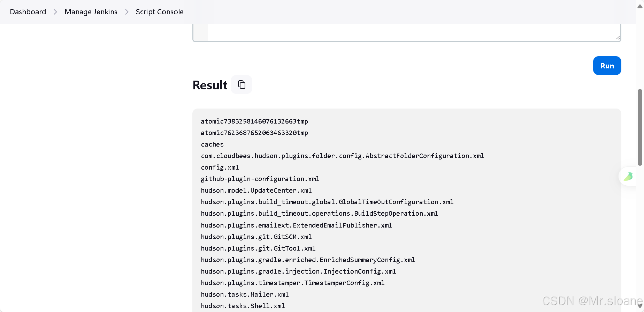Screen dimensions: 644x312
Task: Click the scrollbar down arrow
Action: click(x=640, y=306)
